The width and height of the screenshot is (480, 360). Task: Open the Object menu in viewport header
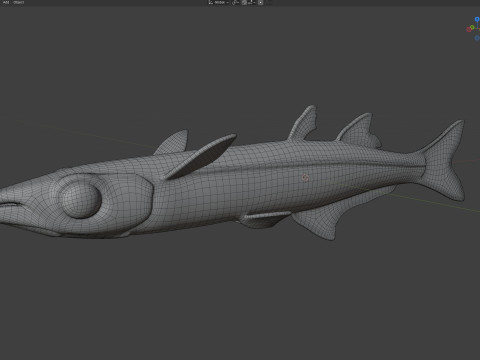19,2
